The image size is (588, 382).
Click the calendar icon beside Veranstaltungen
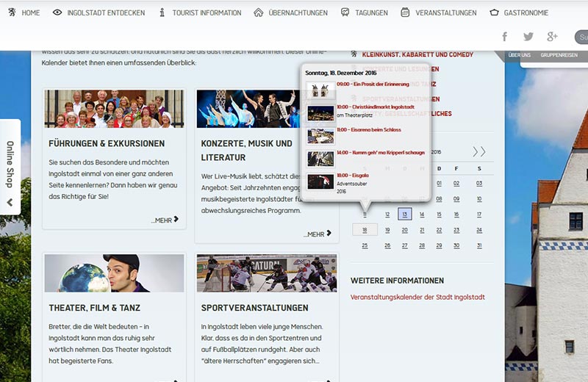coord(405,12)
